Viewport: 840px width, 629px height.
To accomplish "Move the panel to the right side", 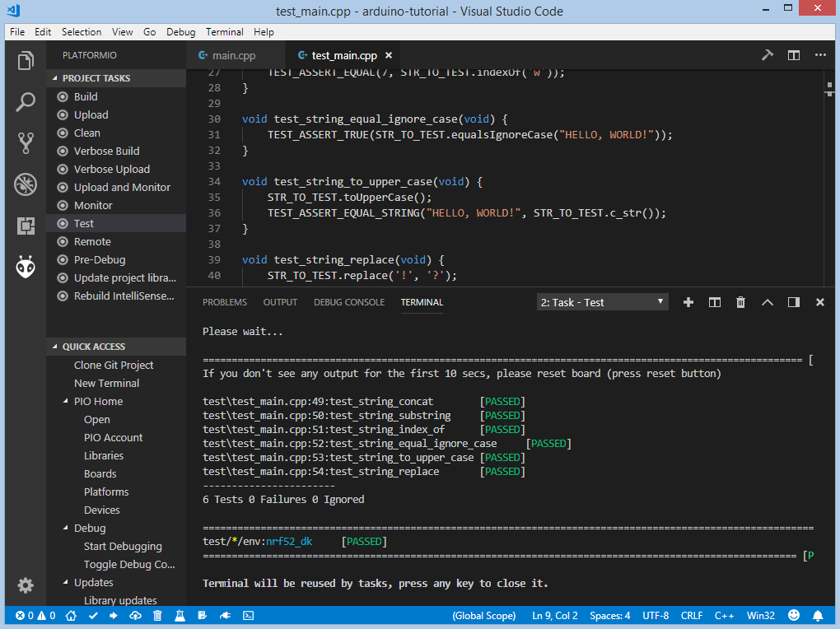I will pos(793,302).
